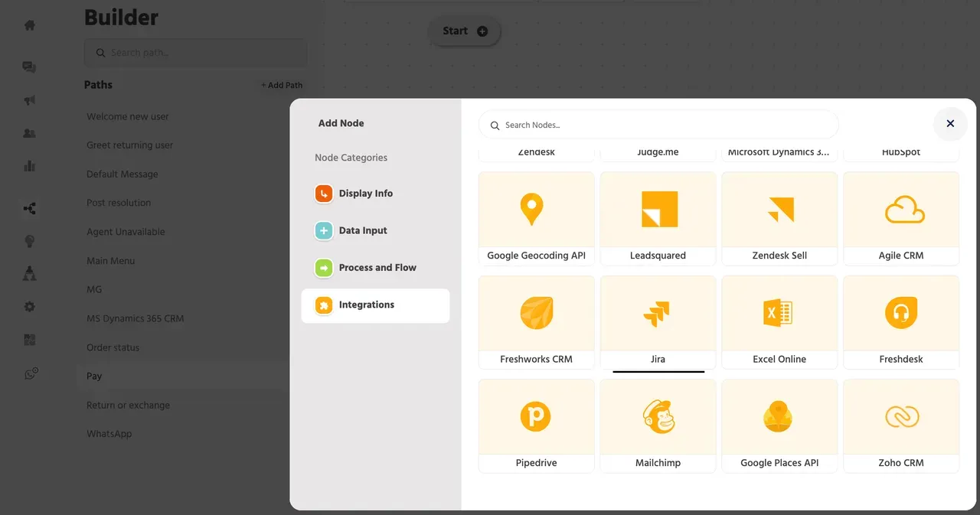This screenshot has height=515, width=980.
Task: Open the settings gear sidebar icon
Action: pos(29,307)
